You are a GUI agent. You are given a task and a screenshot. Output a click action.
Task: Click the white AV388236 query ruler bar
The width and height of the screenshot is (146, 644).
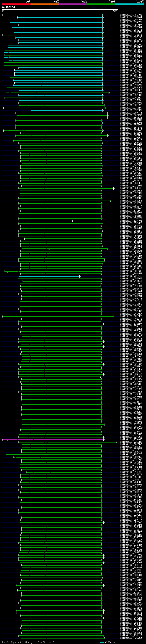coord(60,10)
